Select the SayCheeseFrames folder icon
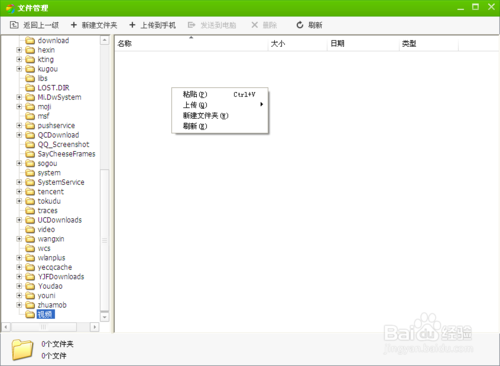The width and height of the screenshot is (500, 366). click(30, 154)
